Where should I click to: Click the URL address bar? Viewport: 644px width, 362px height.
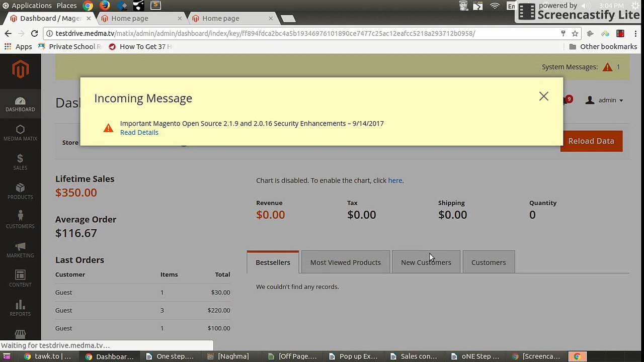tap(302, 34)
